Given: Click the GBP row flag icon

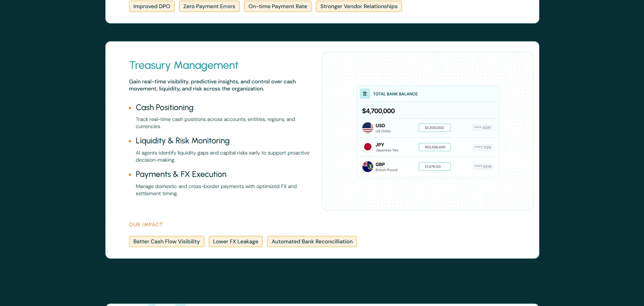Looking at the screenshot, I should [368, 167].
